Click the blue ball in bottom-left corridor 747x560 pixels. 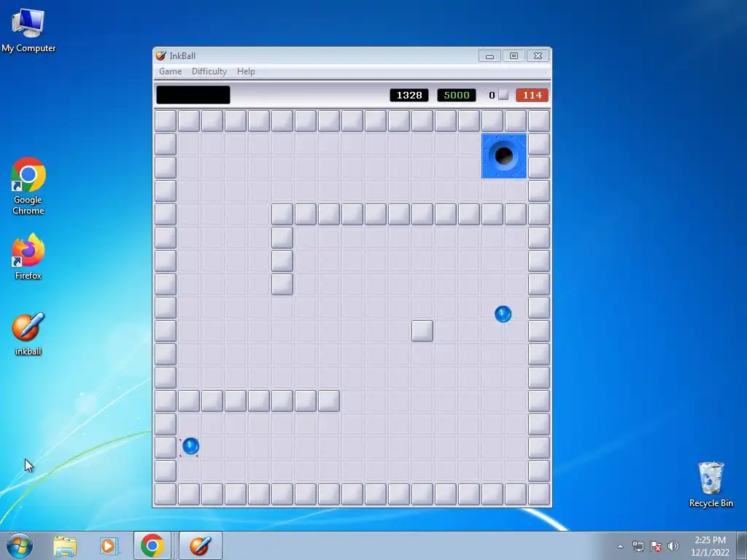pos(190,446)
